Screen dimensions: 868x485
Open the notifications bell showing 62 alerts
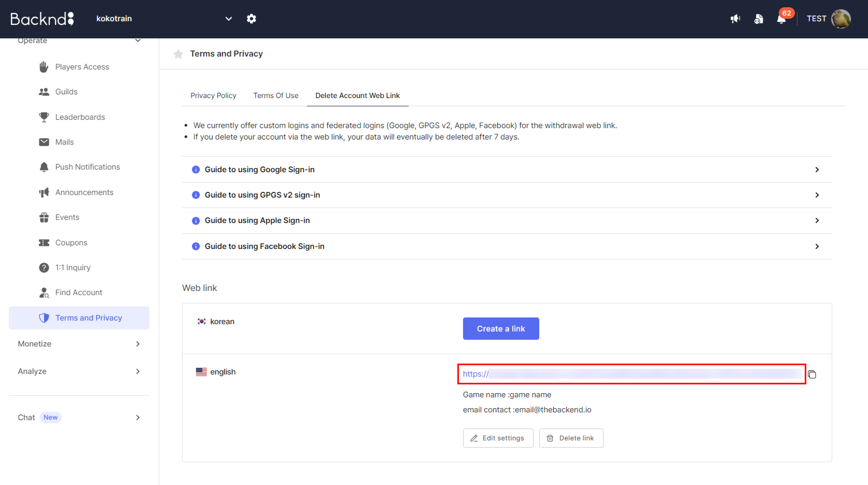pyautogui.click(x=782, y=19)
